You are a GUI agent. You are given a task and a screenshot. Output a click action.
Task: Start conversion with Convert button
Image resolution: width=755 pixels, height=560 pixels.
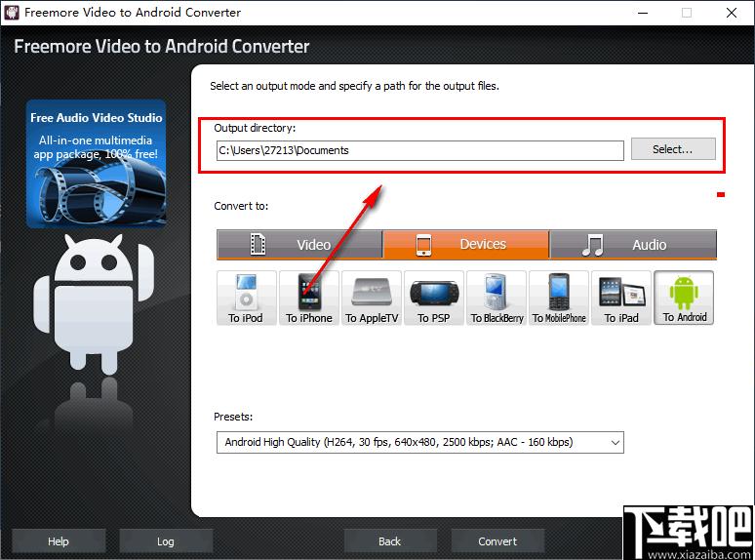pyautogui.click(x=497, y=541)
